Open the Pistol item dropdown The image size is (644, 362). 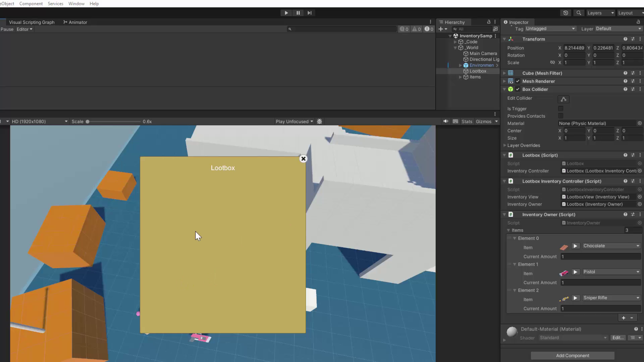611,272
